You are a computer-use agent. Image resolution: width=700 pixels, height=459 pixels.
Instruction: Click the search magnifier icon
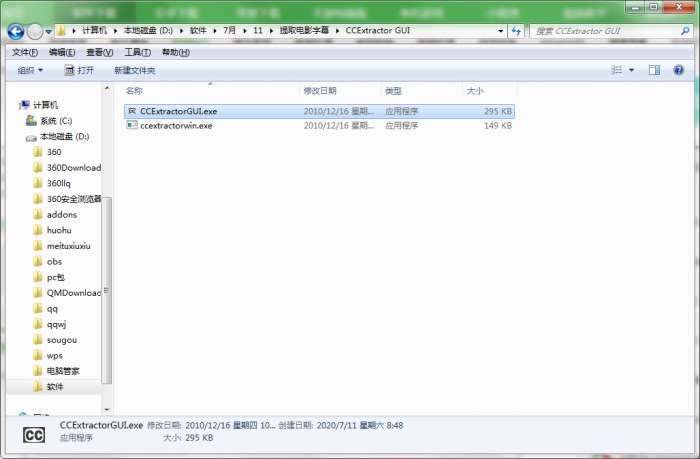[x=685, y=31]
